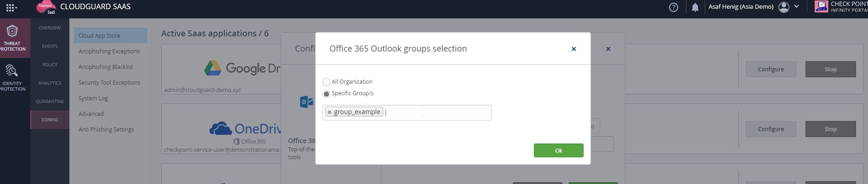The width and height of the screenshot is (868, 184).
Task: Close the background Configure dialog
Action: [x=608, y=49]
